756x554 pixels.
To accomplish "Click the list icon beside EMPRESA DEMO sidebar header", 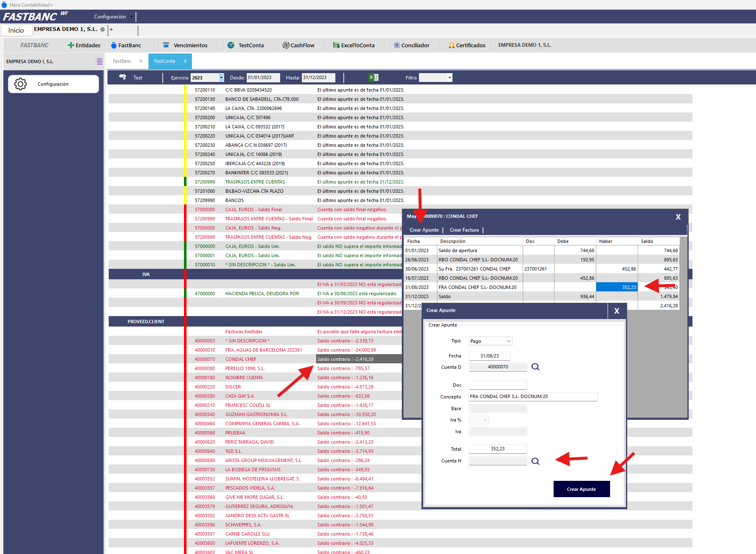I will [99, 61].
